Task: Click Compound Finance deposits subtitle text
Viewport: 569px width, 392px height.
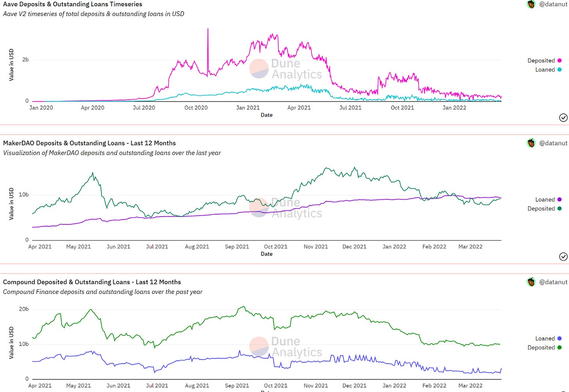Action: click(x=103, y=292)
